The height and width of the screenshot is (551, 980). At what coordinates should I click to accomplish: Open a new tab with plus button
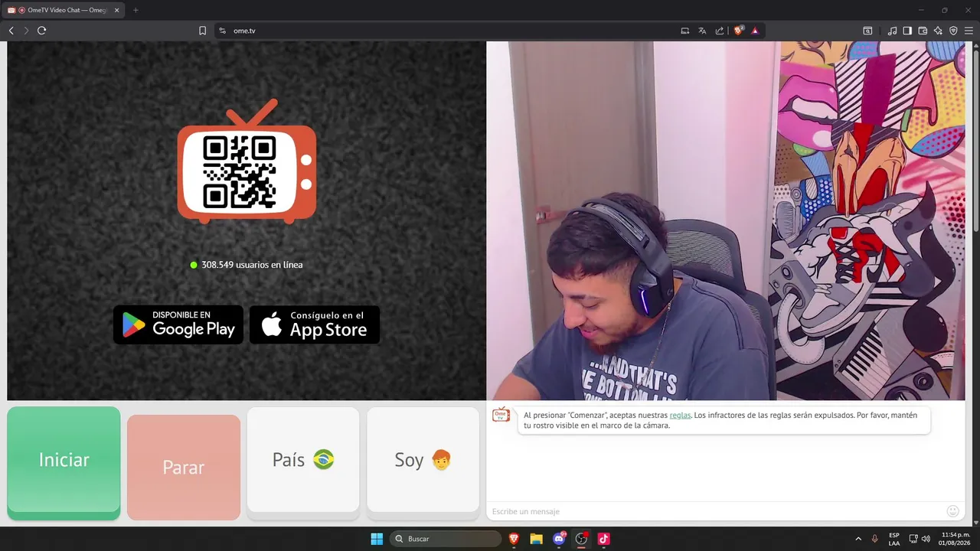coord(136,10)
